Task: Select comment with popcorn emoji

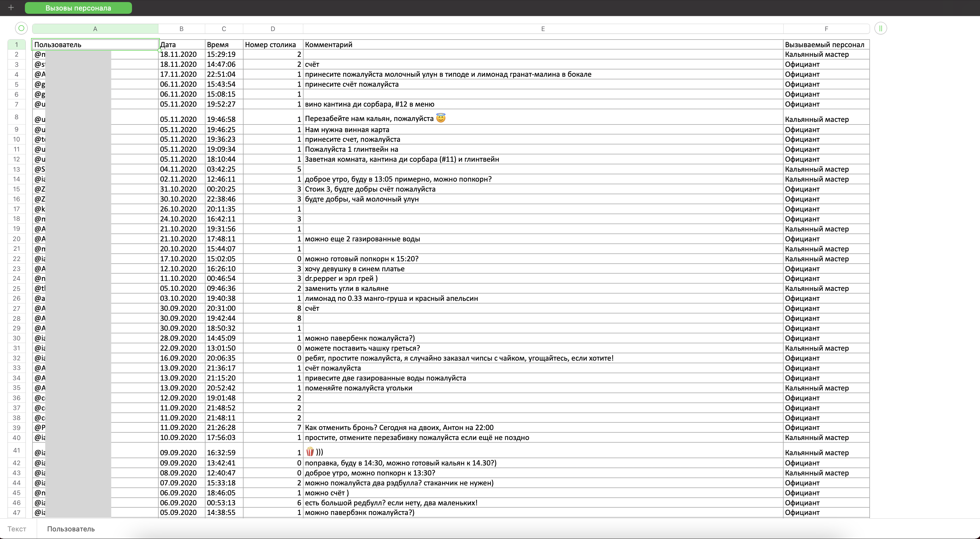Action: [543, 450]
